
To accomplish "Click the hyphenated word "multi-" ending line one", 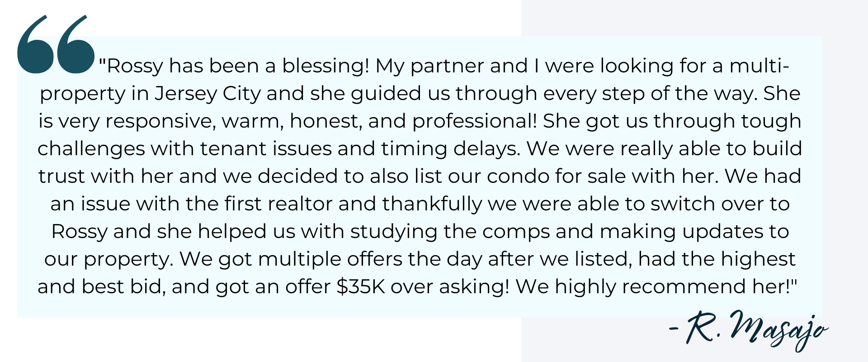I will click(x=759, y=66).
